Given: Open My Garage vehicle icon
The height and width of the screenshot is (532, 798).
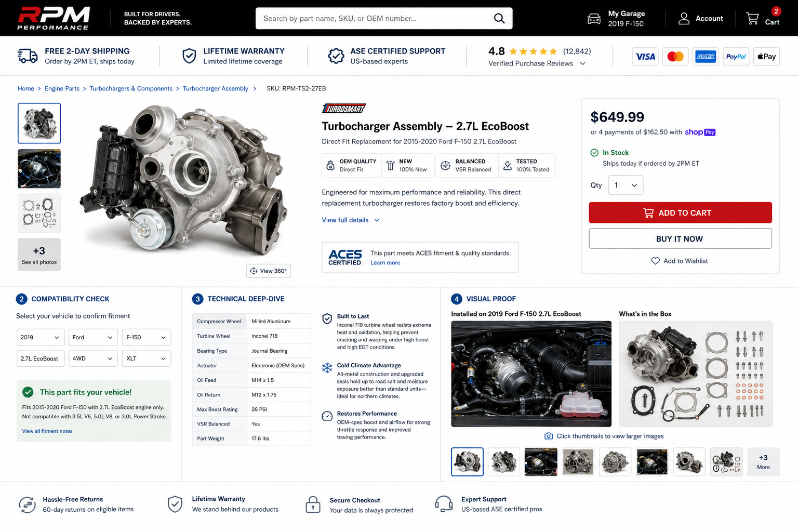Looking at the screenshot, I should [594, 19].
